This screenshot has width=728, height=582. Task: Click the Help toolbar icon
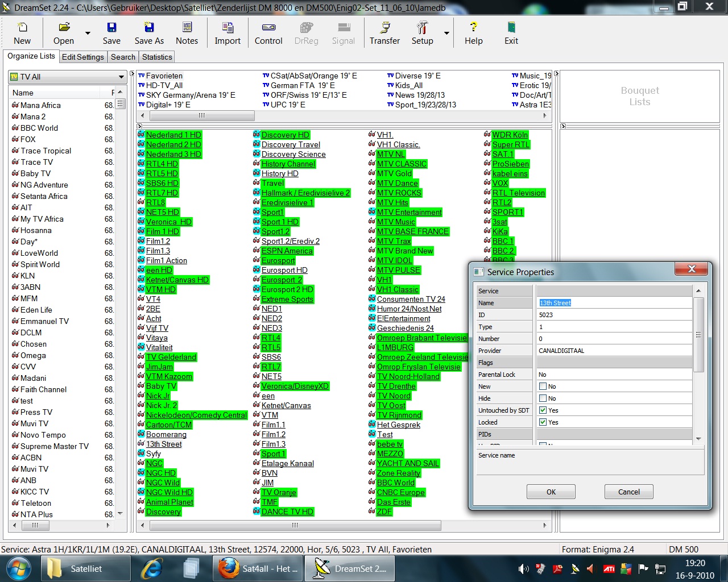coord(473,34)
